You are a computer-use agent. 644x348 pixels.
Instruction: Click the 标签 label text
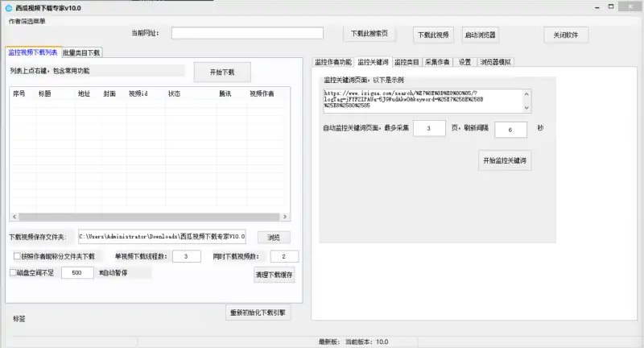tap(19, 318)
